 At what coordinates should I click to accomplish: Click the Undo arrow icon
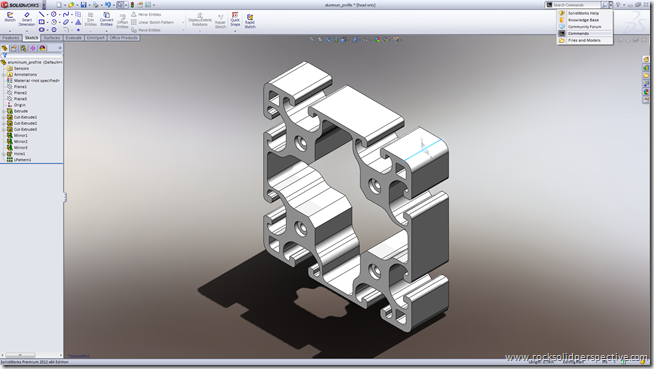coord(108,5)
